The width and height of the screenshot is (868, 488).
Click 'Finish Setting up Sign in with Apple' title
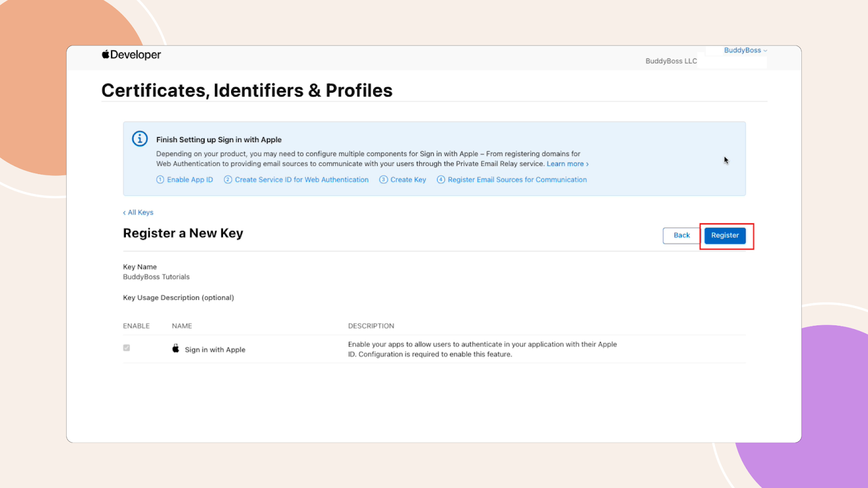[x=219, y=139]
